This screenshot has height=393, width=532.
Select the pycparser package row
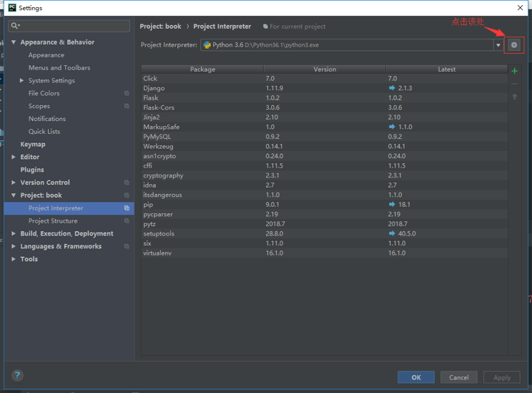[x=325, y=214]
